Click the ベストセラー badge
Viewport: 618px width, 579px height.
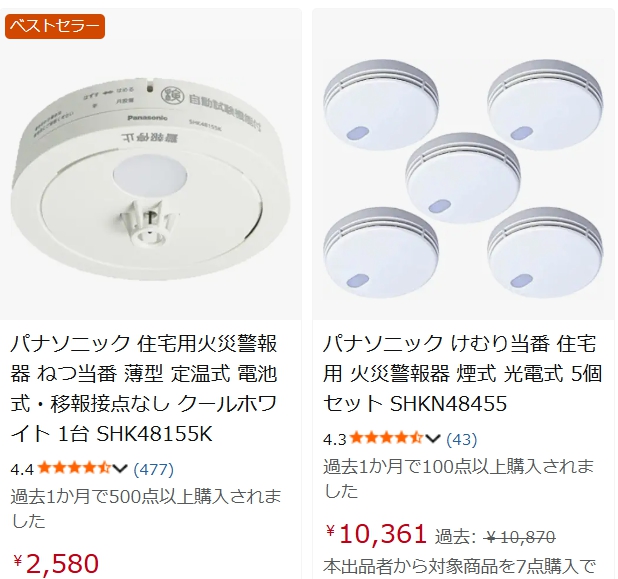55,26
